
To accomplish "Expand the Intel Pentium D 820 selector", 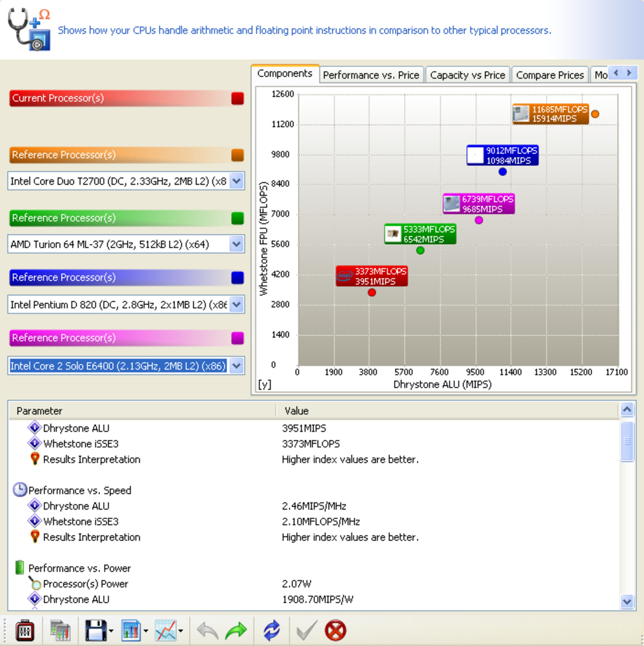I will point(237,304).
